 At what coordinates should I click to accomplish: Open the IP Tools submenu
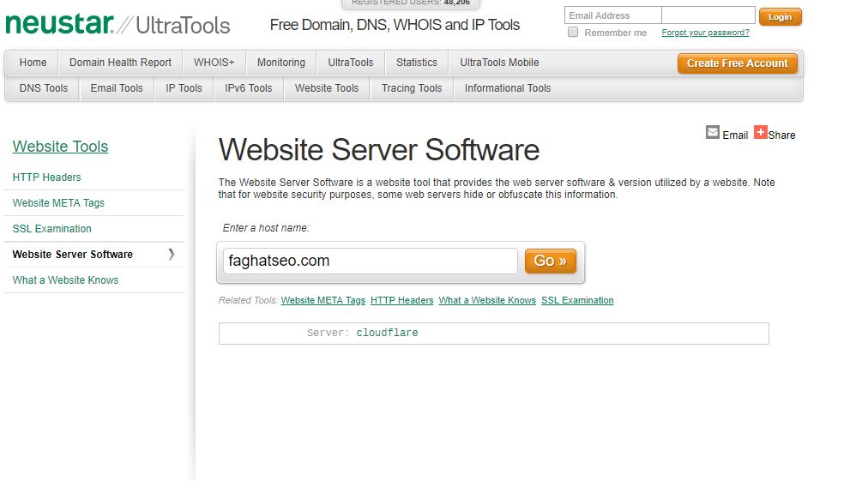click(184, 88)
